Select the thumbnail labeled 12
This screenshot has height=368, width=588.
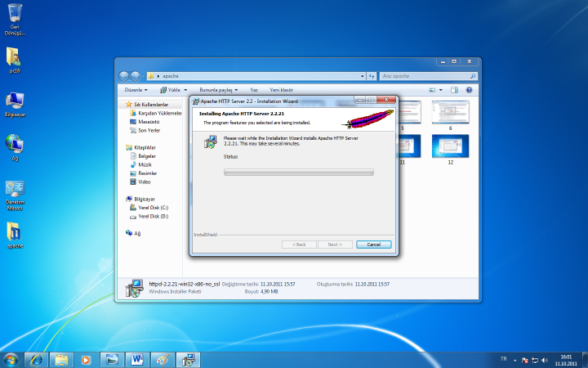coord(449,146)
